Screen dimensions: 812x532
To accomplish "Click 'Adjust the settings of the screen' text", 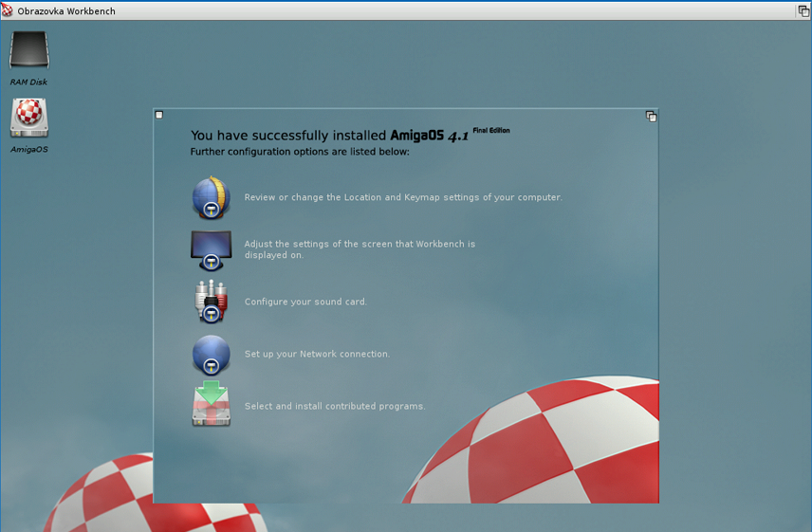I will coord(360,248).
